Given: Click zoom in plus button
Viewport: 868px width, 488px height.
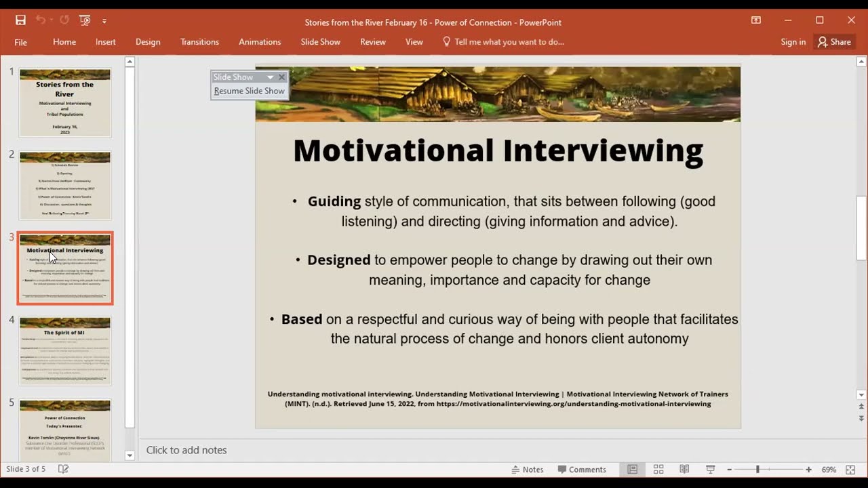Looking at the screenshot, I should tap(808, 470).
